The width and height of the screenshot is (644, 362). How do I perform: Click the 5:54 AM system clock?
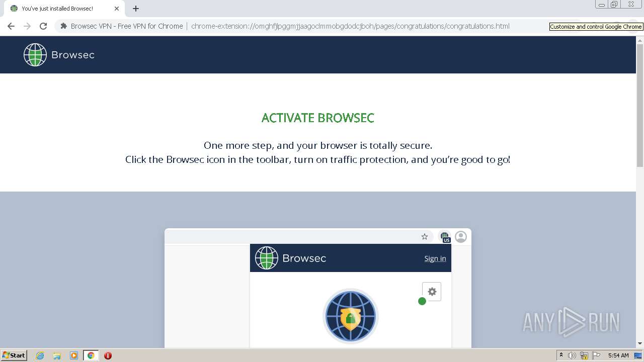coord(618,355)
